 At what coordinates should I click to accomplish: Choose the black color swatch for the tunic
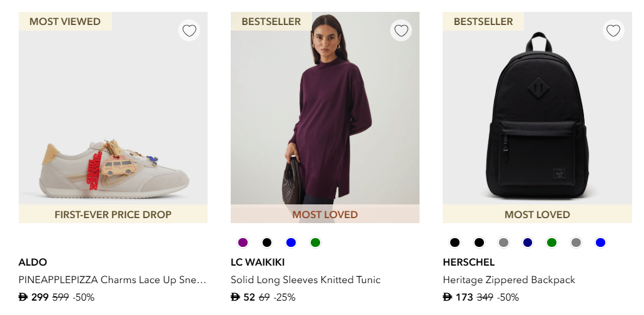click(x=267, y=242)
